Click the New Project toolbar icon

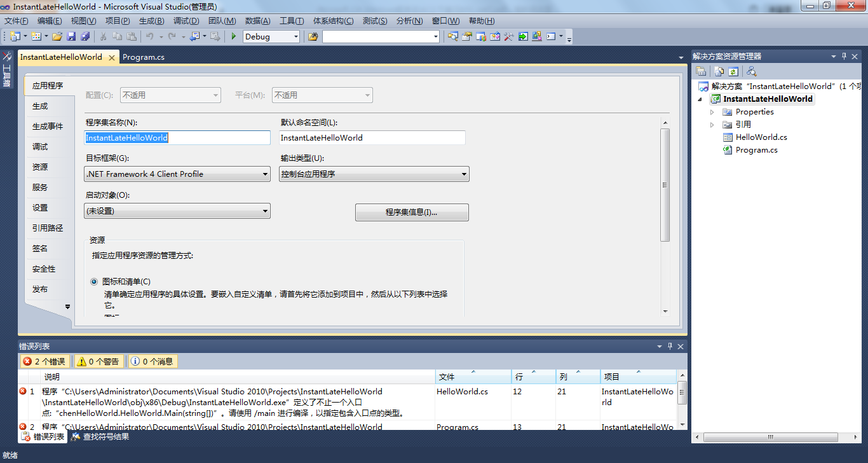click(14, 36)
